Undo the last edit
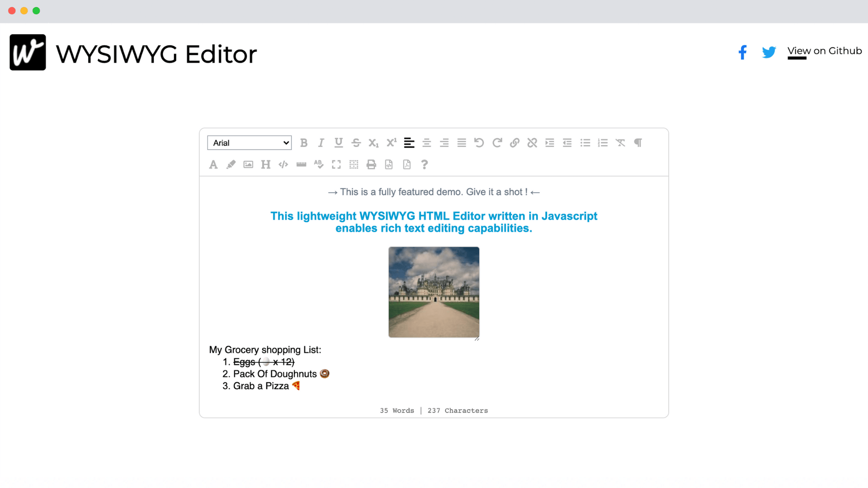The height and width of the screenshot is (488, 868). [x=479, y=143]
